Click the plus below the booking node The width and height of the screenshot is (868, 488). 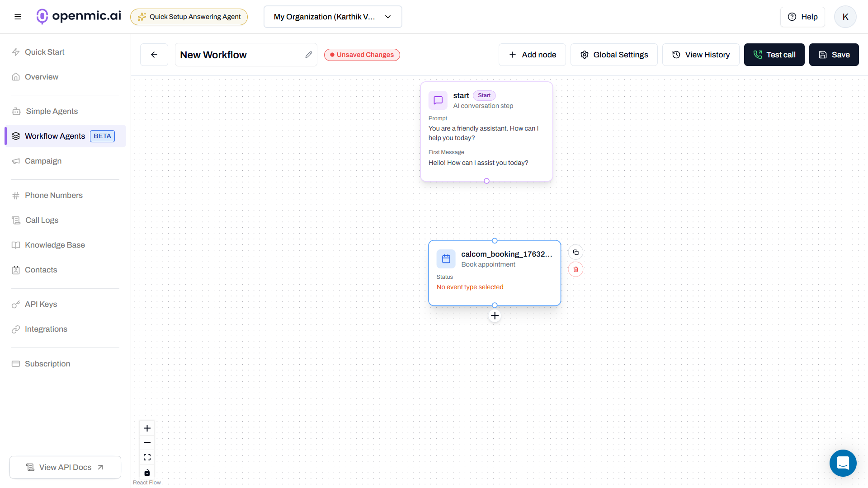494,315
